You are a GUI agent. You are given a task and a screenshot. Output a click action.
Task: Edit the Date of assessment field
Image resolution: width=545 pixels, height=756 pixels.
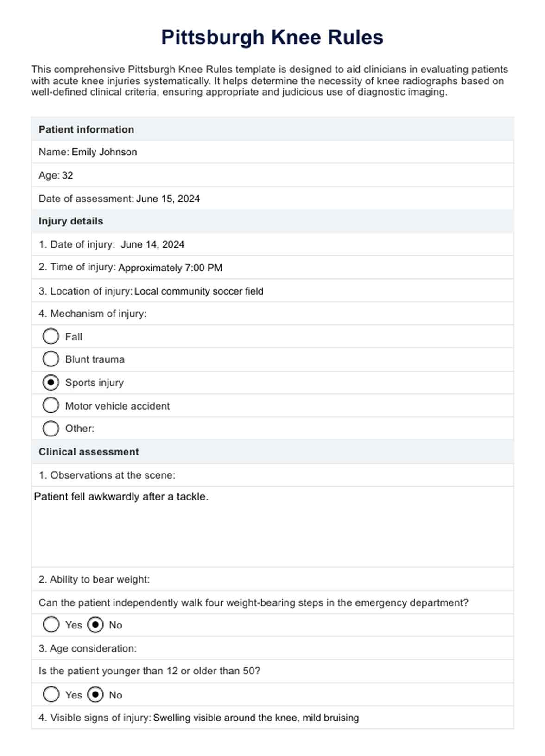coord(168,199)
